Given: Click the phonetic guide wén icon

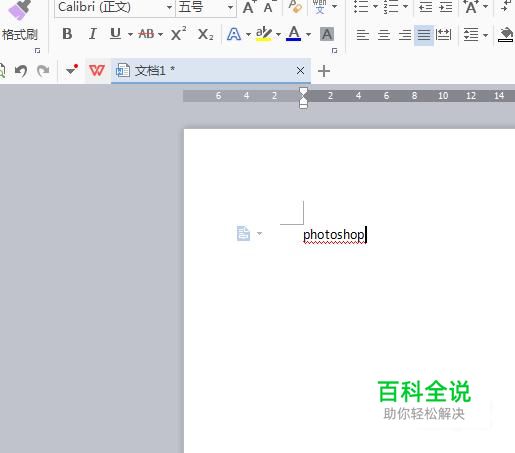Looking at the screenshot, I should [x=320, y=7].
